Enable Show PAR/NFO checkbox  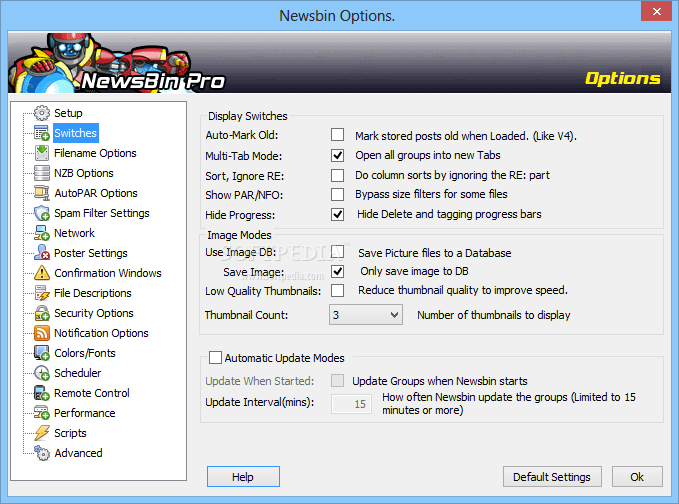pyautogui.click(x=337, y=194)
